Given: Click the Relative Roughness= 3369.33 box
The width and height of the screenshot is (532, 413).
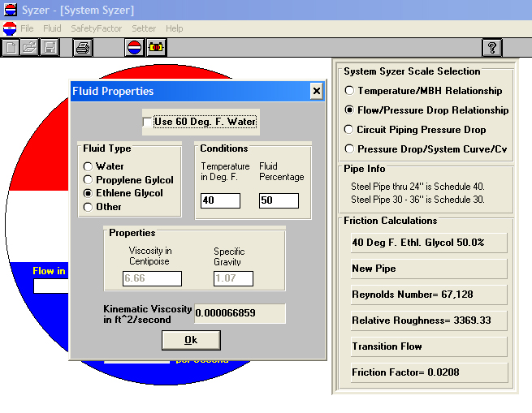Looking at the screenshot, I should coord(429,321).
